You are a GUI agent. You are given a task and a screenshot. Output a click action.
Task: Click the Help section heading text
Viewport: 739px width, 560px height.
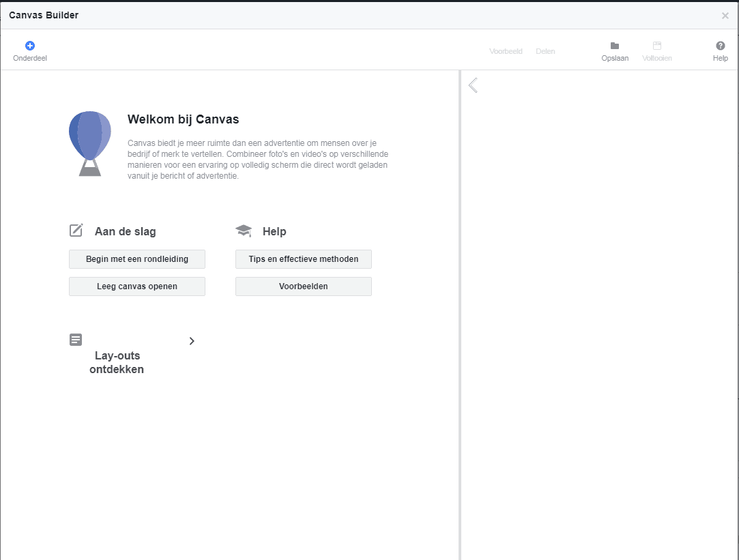tap(274, 231)
